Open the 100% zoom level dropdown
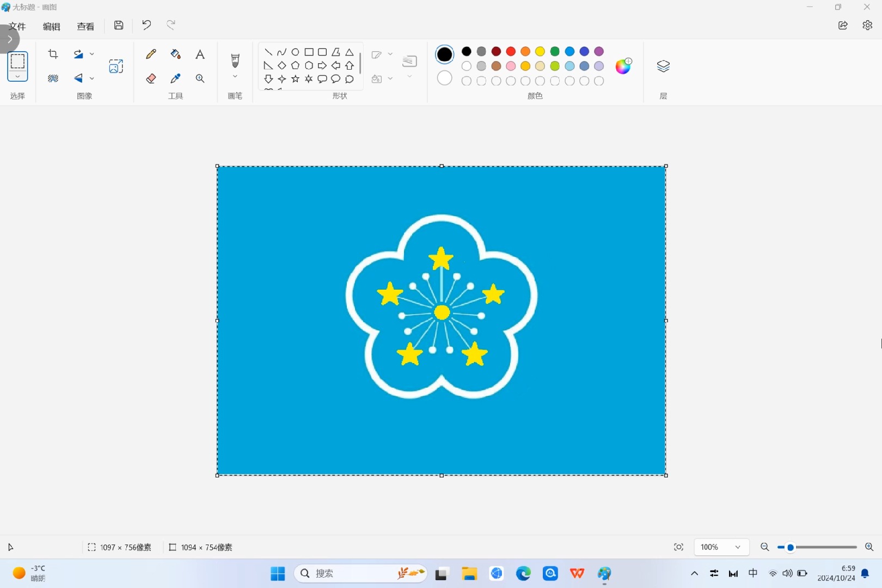The image size is (882, 588). coord(721,547)
